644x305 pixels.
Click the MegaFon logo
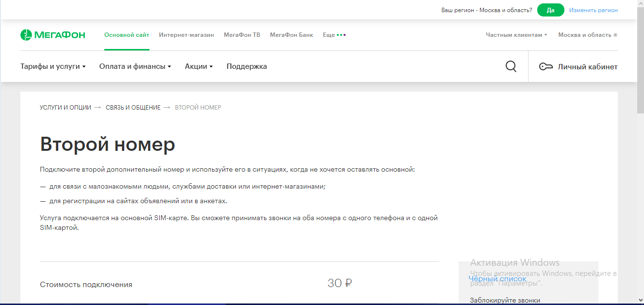pos(53,35)
